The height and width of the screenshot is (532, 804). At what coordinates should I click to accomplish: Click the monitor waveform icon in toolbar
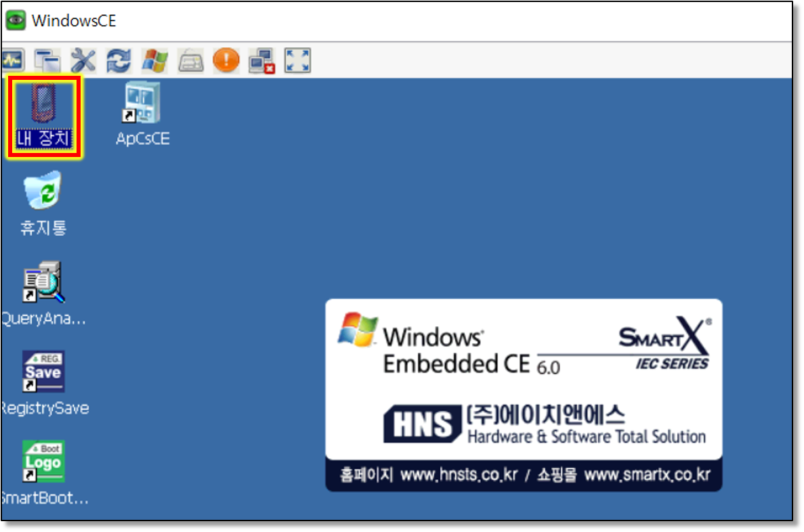[x=12, y=61]
